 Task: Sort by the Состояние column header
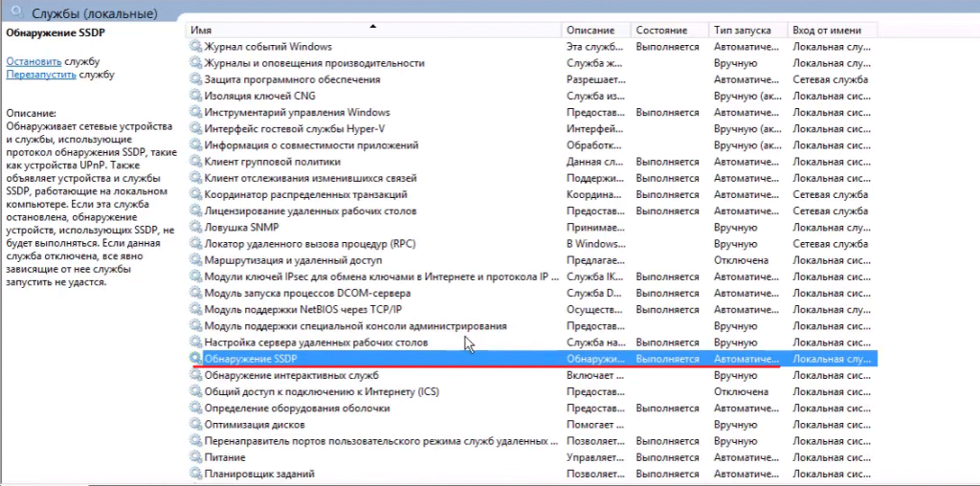[670, 30]
